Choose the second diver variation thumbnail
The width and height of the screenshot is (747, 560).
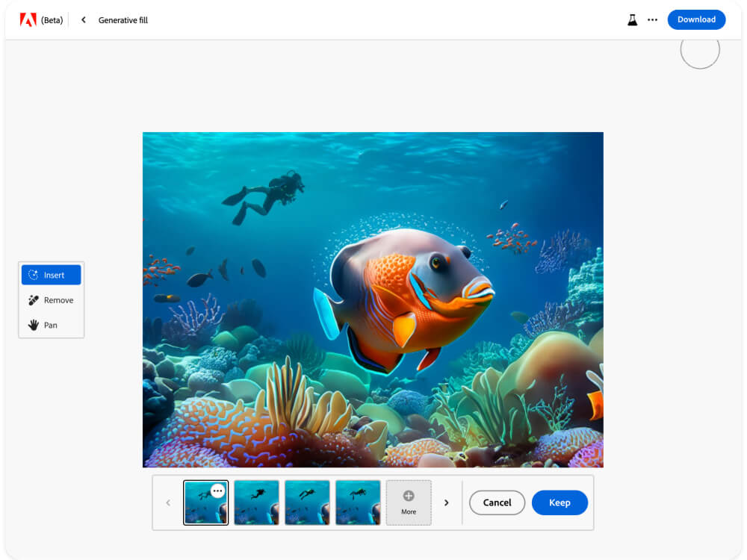pos(256,503)
